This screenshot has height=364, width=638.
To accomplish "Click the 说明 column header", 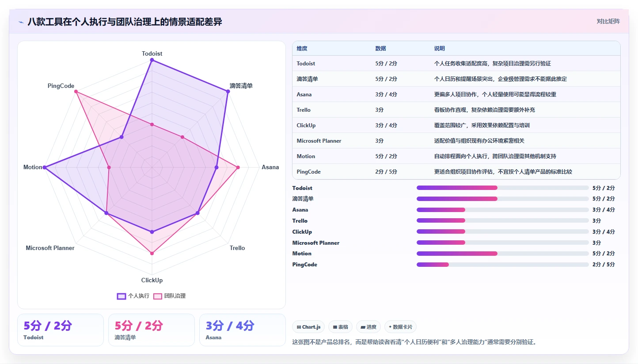I will coord(440,49).
